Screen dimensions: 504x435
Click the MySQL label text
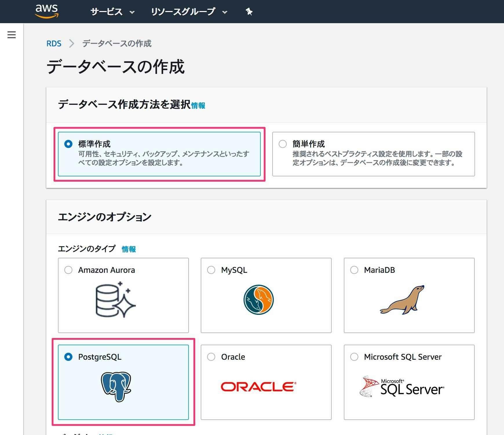pos(234,270)
